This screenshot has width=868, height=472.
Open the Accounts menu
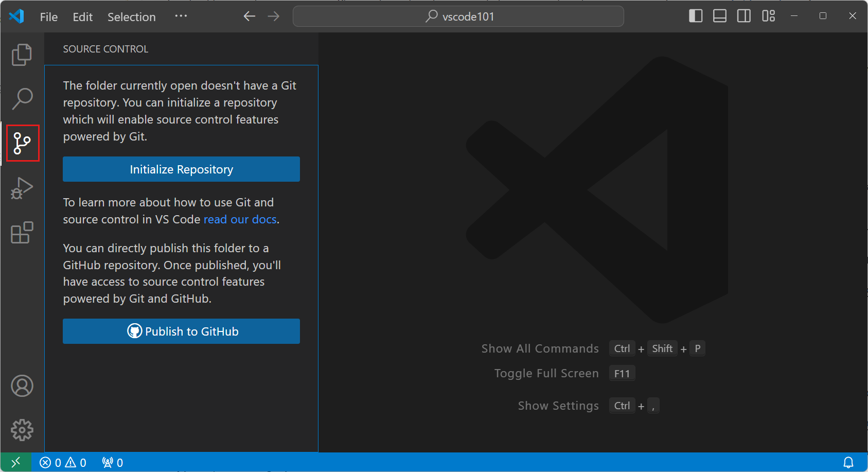(x=22, y=386)
